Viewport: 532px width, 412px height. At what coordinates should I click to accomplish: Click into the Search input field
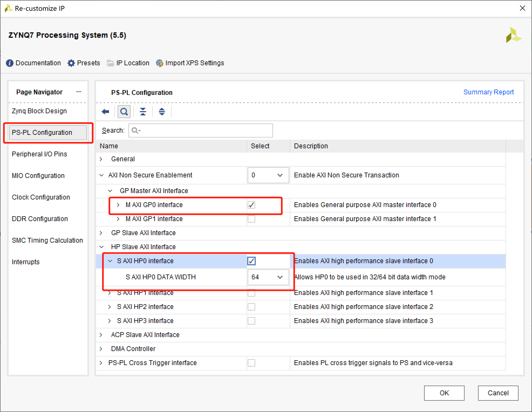click(200, 131)
